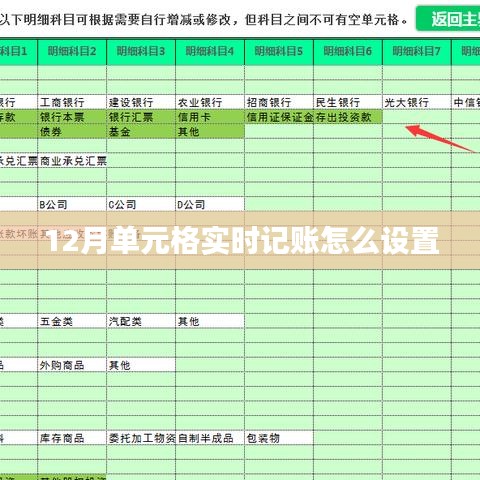The image size is (480, 480).
Task: Click the 光大银行 cell
Action: coord(417,102)
